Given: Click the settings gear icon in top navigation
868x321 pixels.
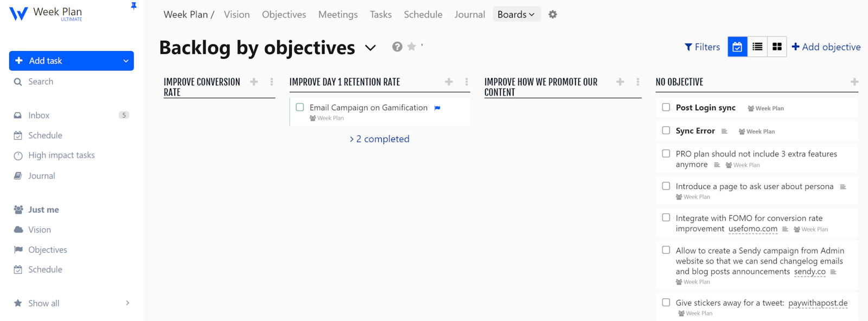Looking at the screenshot, I should (552, 15).
